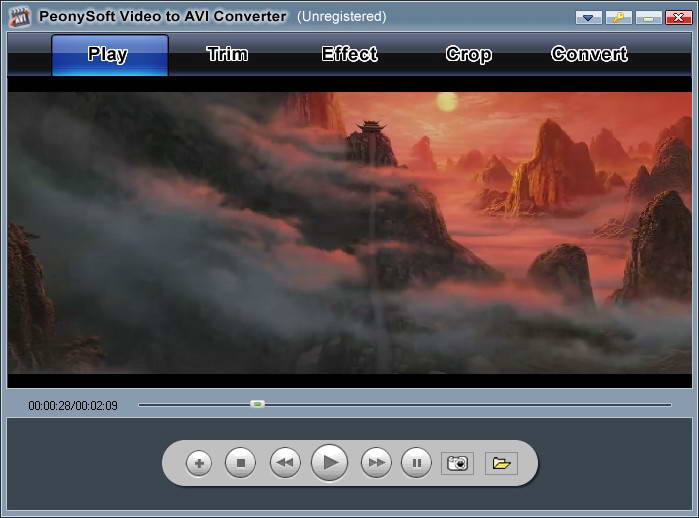Click the add file plus button
The height and width of the screenshot is (518, 699).
click(199, 463)
